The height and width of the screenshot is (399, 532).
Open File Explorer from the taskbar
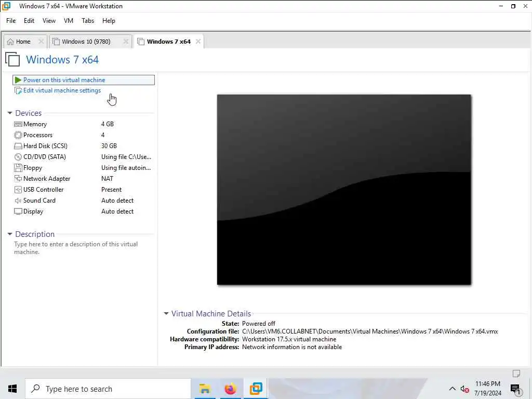[205, 389]
